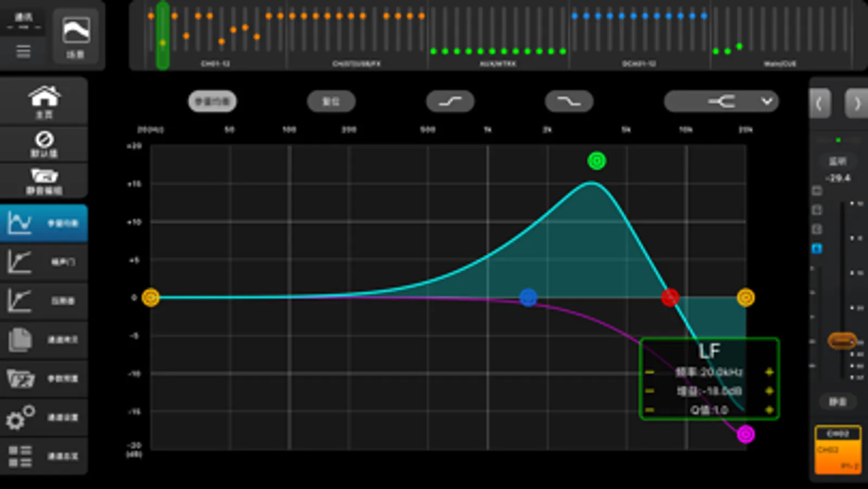
Task: Toggle the first small square beside fader
Action: (x=817, y=191)
